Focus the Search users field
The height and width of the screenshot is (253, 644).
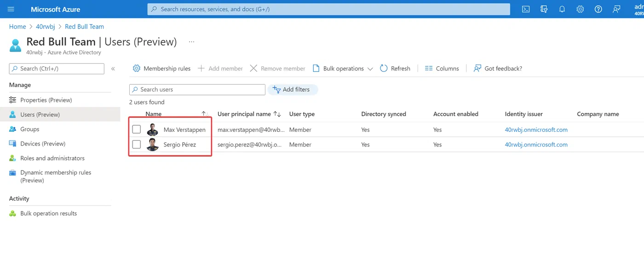tap(197, 89)
